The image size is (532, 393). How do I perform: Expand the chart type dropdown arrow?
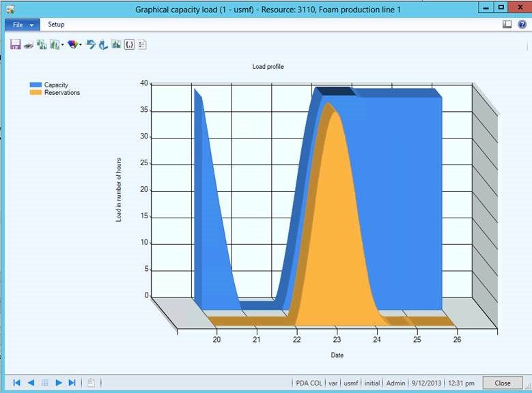63,45
